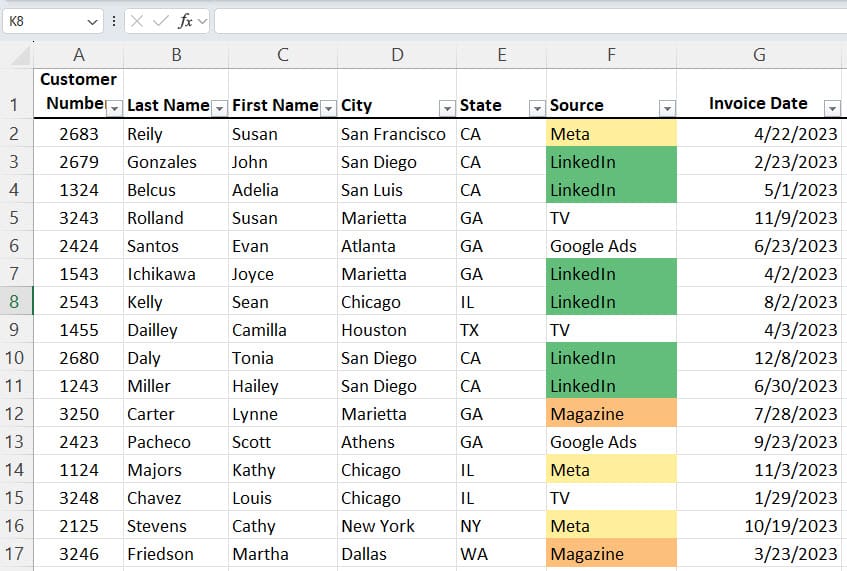The image size is (847, 571).
Task: Click first name Martha
Action: point(283,554)
